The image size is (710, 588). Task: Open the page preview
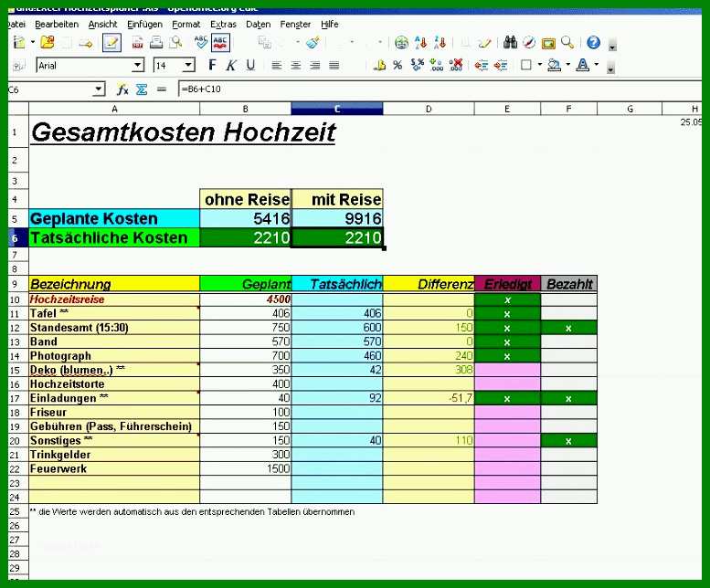[175, 43]
